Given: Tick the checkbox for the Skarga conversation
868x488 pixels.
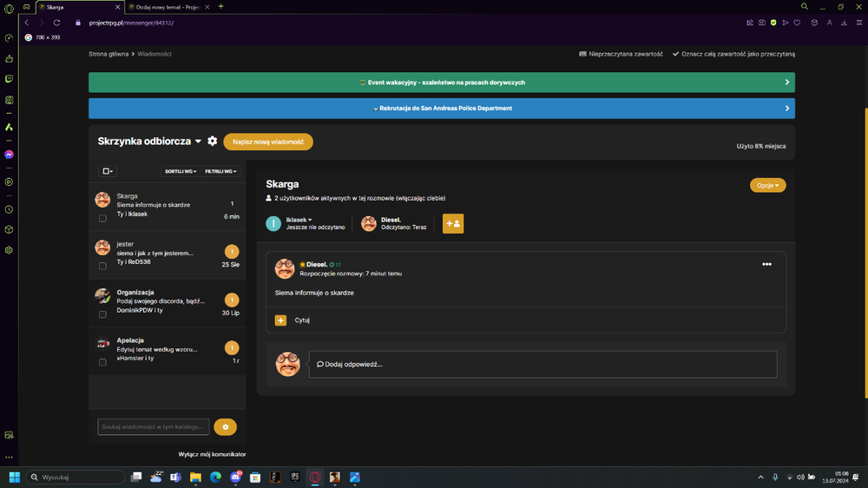Looking at the screenshot, I should coord(102,218).
